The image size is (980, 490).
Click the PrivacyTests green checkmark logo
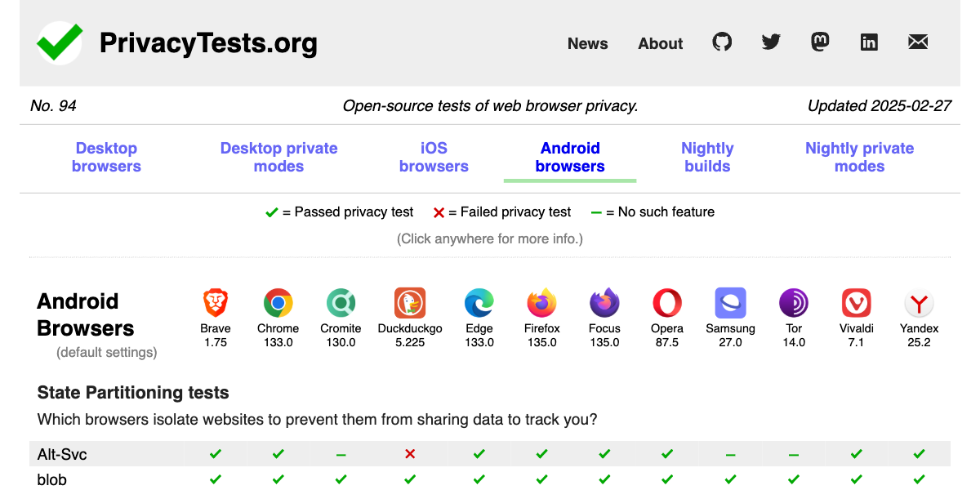pos(60,42)
